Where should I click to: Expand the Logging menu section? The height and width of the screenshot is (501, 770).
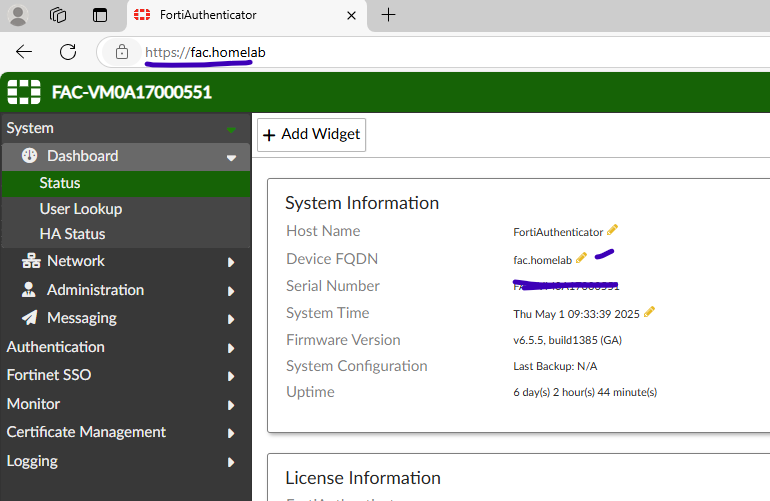click(231, 462)
